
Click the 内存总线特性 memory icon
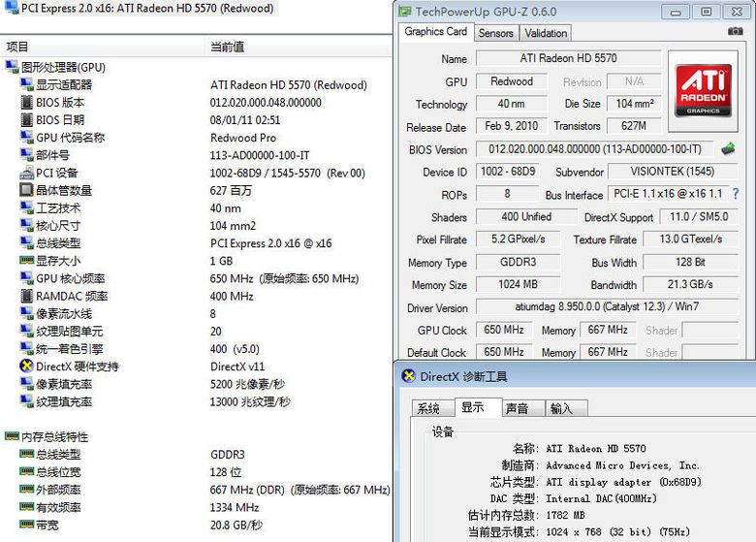click(x=12, y=436)
